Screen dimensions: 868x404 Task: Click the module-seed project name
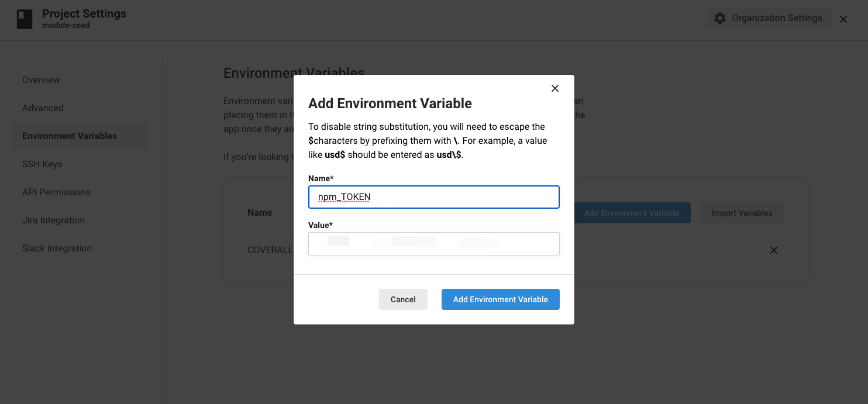tap(66, 26)
